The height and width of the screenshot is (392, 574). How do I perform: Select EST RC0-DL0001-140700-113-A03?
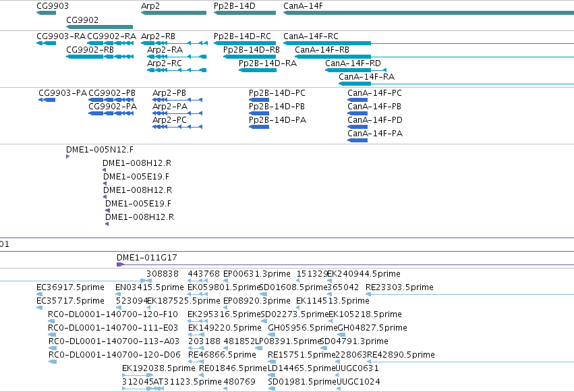coord(53,348)
